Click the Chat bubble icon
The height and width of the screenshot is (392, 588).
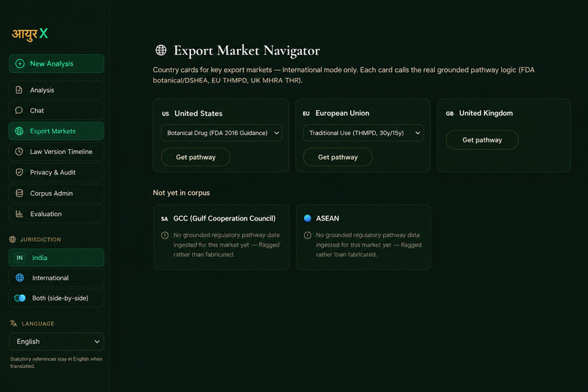click(19, 110)
